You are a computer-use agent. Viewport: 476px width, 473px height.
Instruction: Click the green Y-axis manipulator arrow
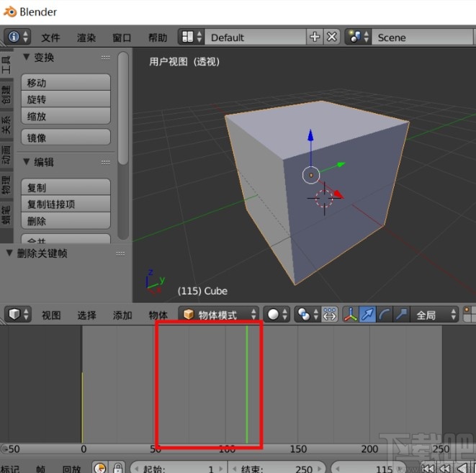coord(341,164)
